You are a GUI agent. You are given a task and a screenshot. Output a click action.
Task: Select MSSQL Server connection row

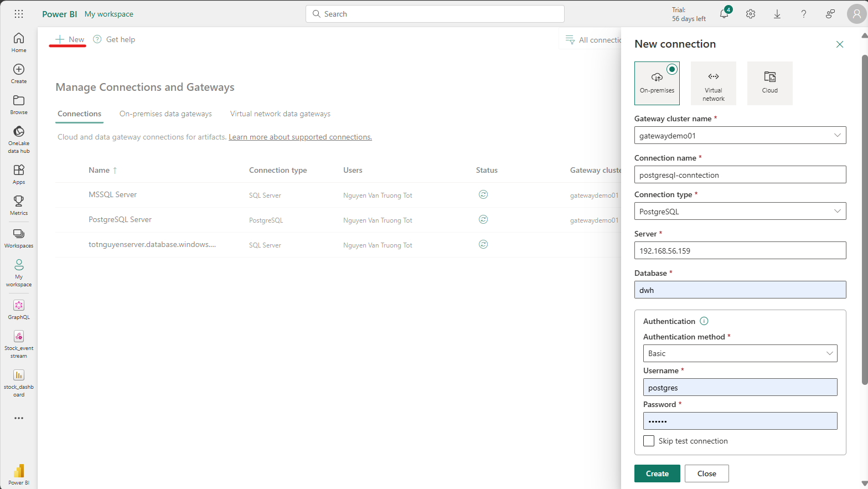(x=338, y=195)
